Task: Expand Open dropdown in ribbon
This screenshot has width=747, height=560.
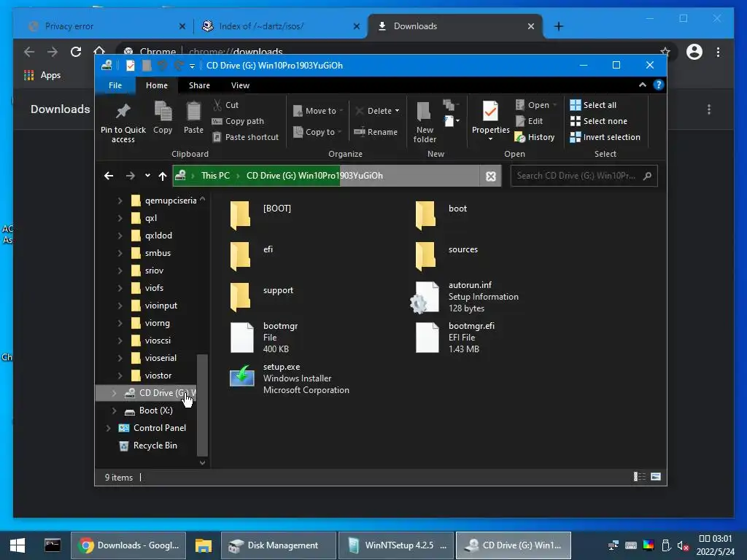Action: tap(554, 105)
